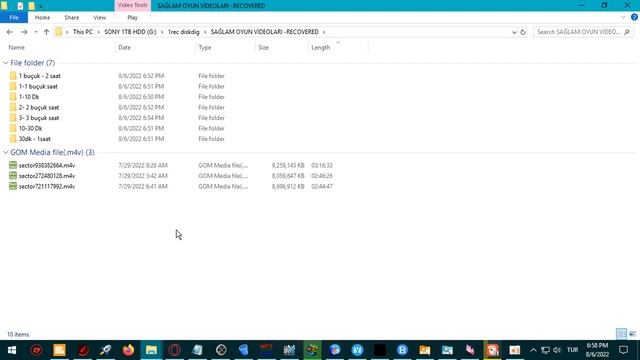This screenshot has width=640, height=360.
Task: Click 'This PC' in the address bar
Action: (83, 32)
